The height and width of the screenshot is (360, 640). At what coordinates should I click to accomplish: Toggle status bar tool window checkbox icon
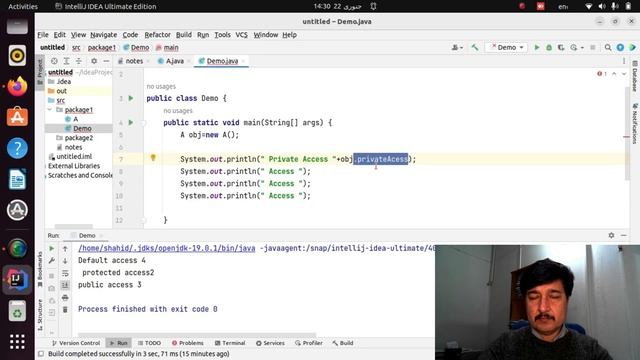[41, 354]
